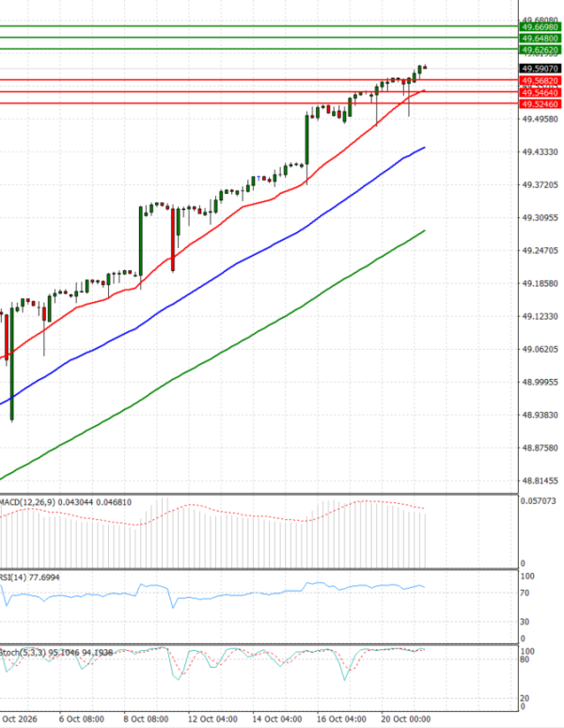Click the 12 Oct 04:00 time label
The height and width of the screenshot is (728, 564).
click(212, 719)
